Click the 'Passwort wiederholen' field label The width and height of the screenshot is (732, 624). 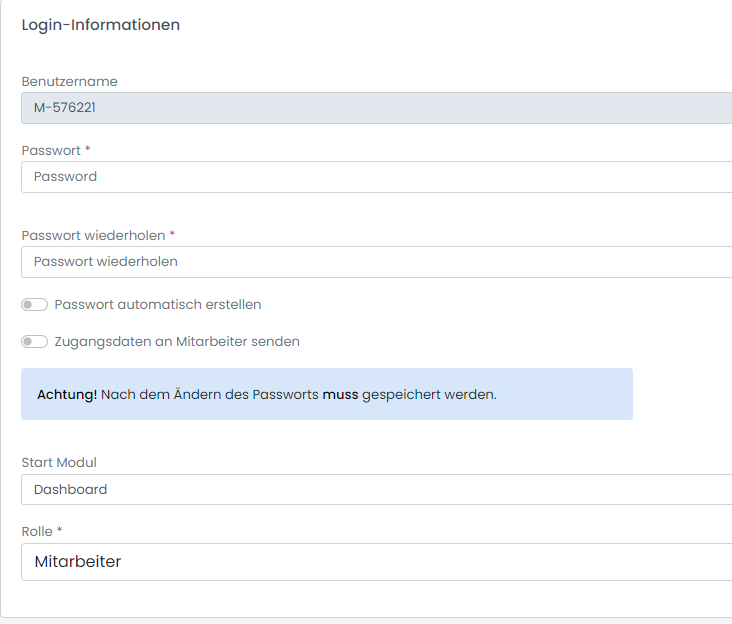pos(93,235)
